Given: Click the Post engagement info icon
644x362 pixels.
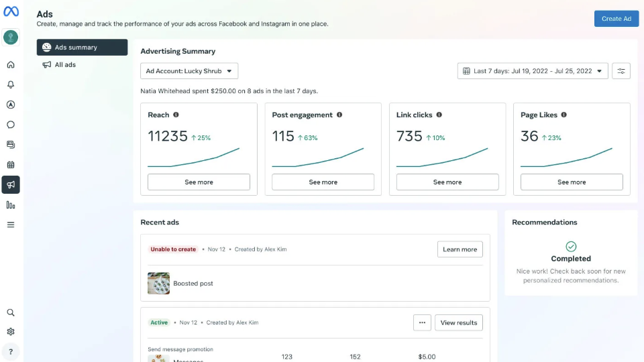Looking at the screenshot, I should point(339,115).
